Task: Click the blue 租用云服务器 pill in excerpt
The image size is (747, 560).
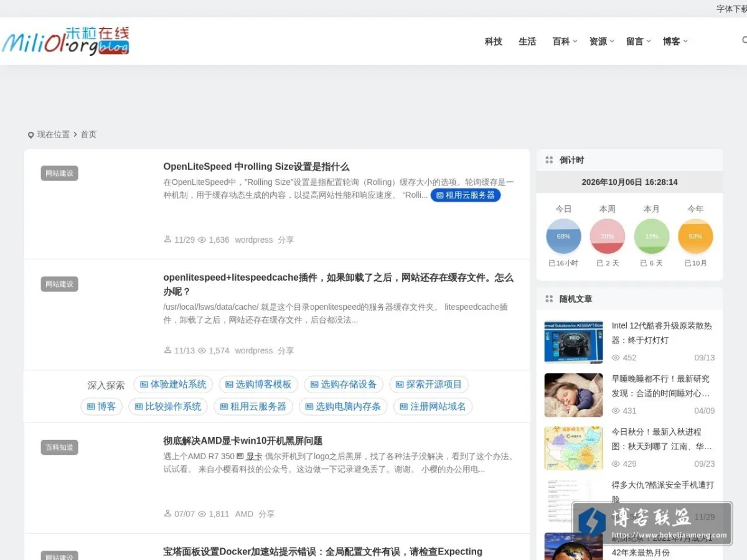Action: 466,195
